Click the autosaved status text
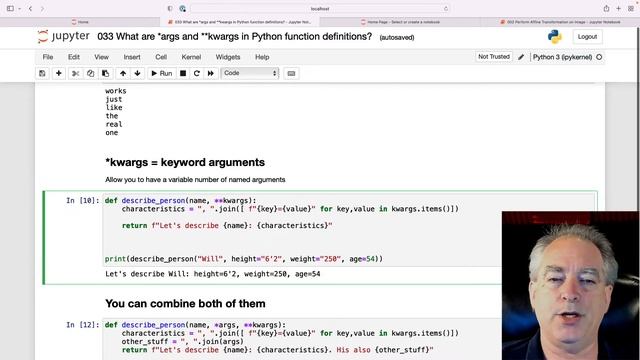Screen dimensions: 640x360 point(397,38)
